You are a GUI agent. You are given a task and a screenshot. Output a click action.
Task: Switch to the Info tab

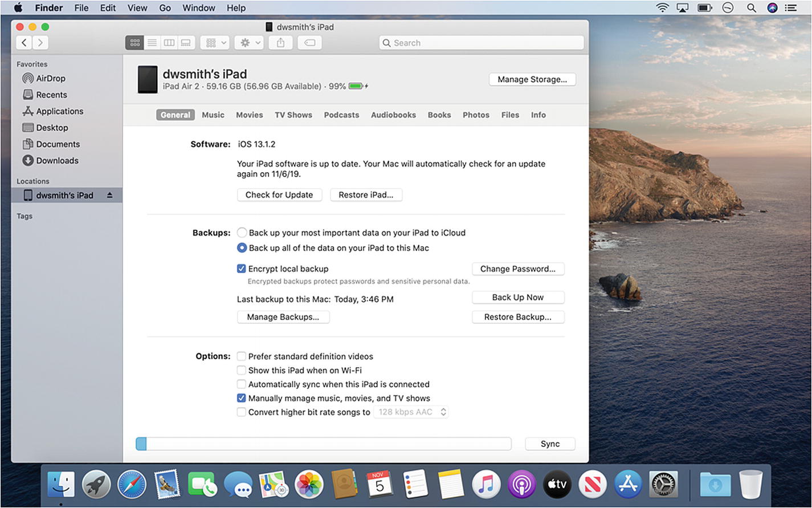coord(538,115)
